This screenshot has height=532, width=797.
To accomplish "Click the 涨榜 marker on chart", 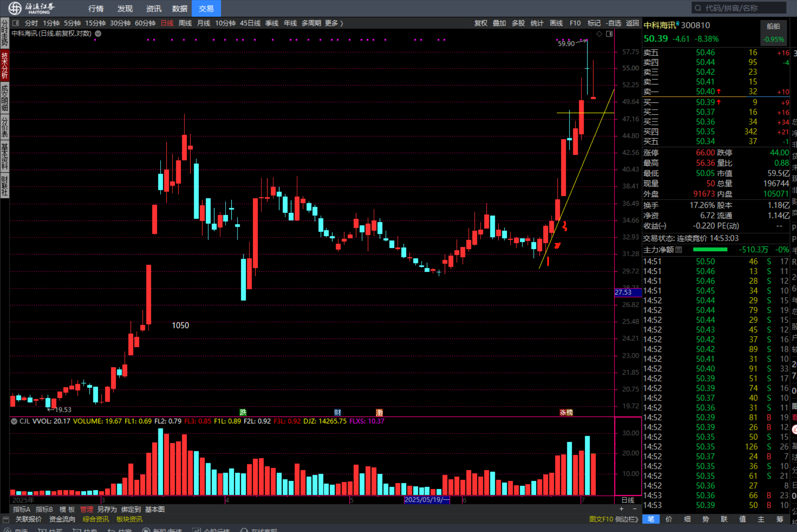I will 566,412.
